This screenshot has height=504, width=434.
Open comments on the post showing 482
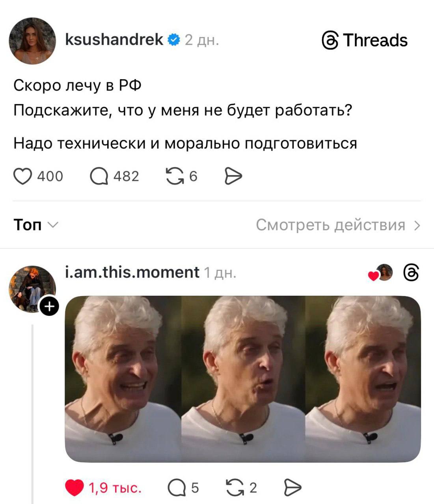(x=99, y=176)
